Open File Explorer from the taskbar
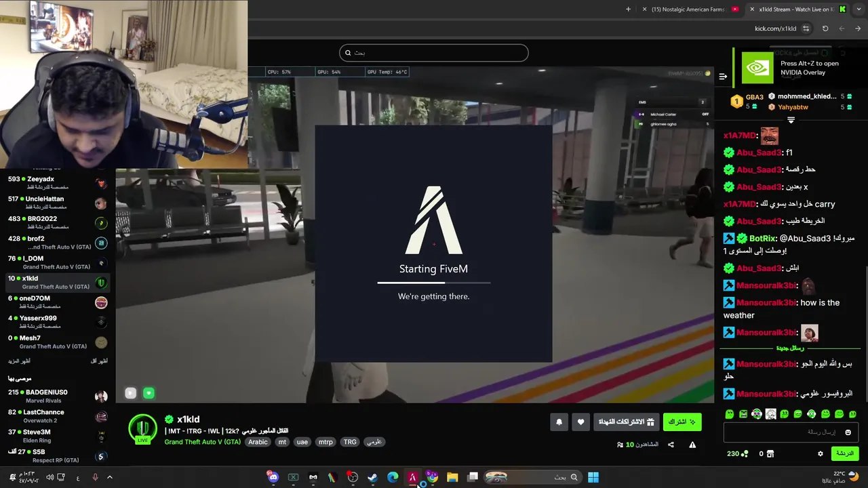Screen dimensions: 868x488 452,477
